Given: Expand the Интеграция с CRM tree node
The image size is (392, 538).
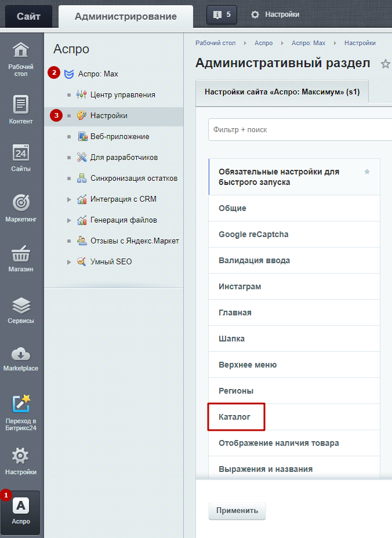Looking at the screenshot, I should point(69,199).
